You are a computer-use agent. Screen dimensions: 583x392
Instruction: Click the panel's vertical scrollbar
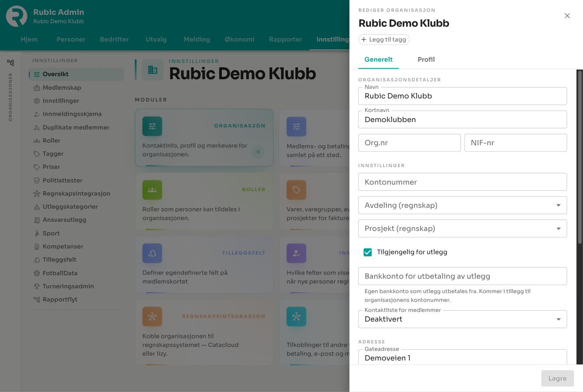point(580,157)
